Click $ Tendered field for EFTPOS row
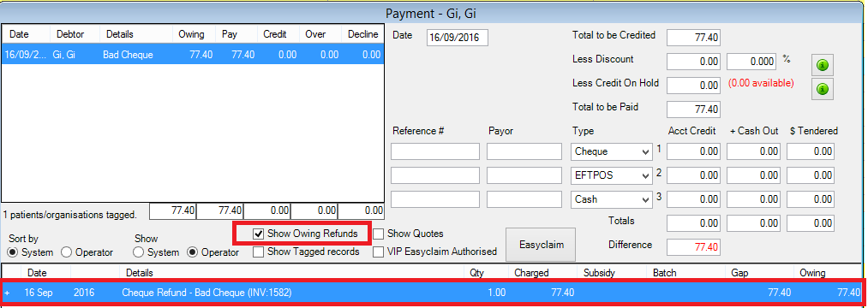The height and width of the screenshot is (308, 868). (811, 175)
